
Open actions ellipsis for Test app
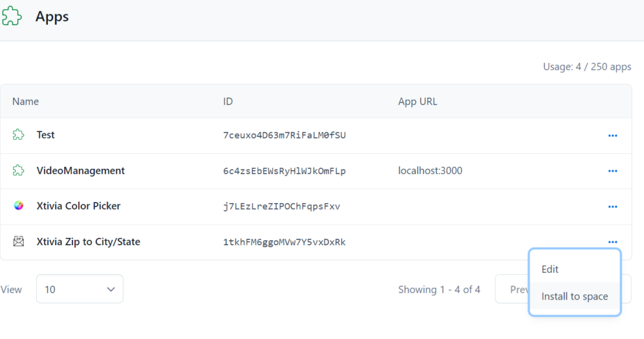612,136
